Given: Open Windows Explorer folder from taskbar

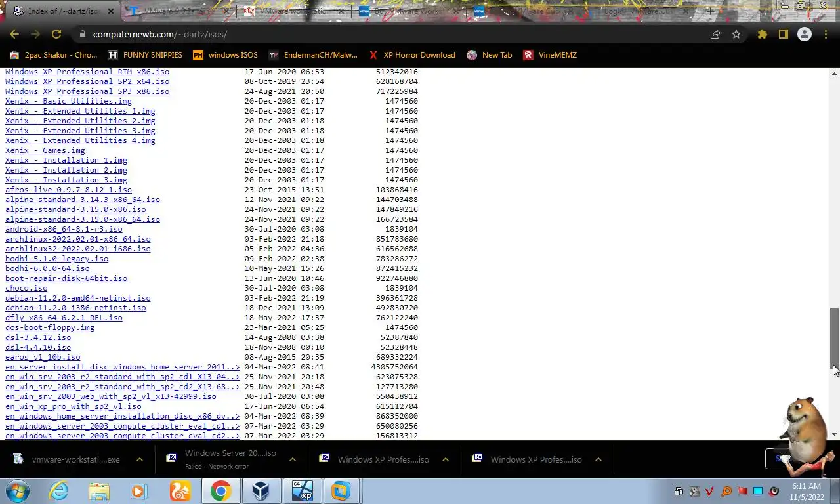Looking at the screenshot, I should pyautogui.click(x=99, y=491).
